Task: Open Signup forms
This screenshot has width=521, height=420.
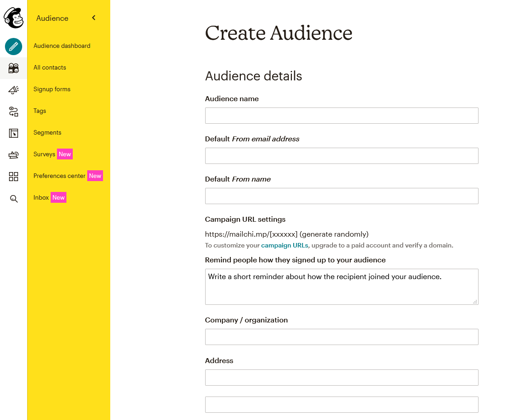Action: 52,89
